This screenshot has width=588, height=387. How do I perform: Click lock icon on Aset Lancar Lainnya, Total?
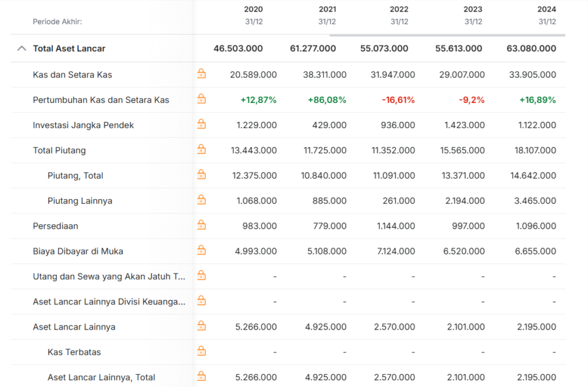(201, 376)
